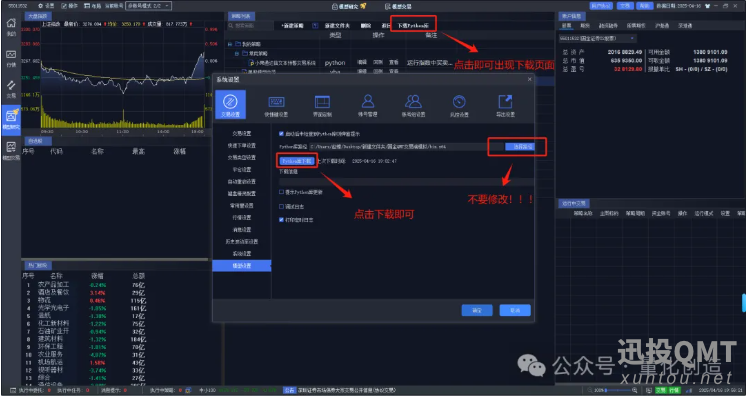This screenshot has height=397, width=747.
Task: Go to home icon in left sidebar
Action: point(11,28)
